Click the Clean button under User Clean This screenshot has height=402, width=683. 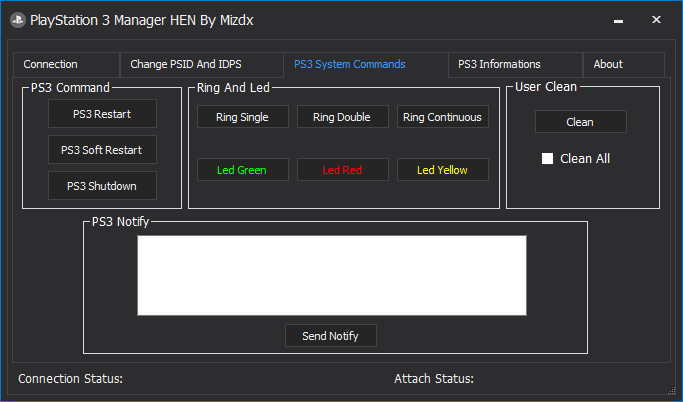coord(581,122)
